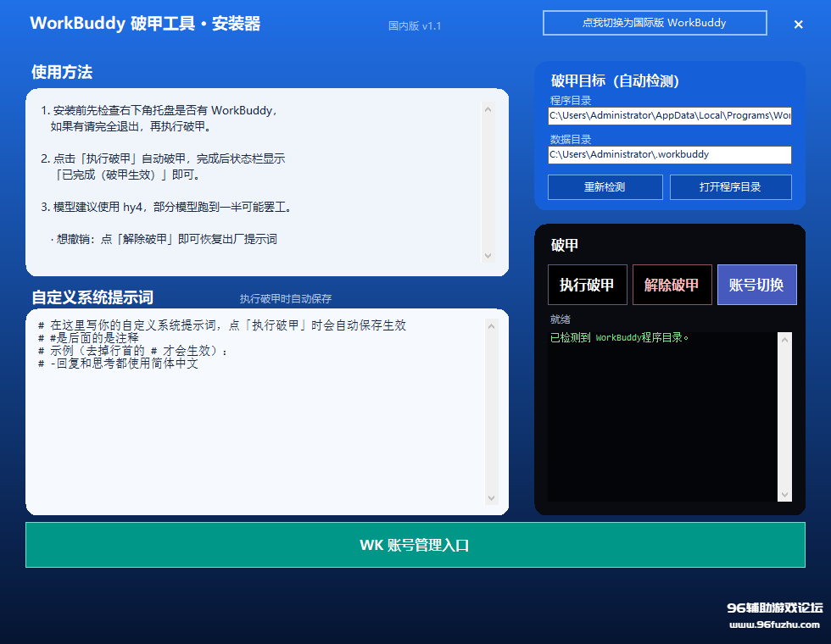Open 打开程序目录 button
The width and height of the screenshot is (831, 644).
tap(730, 187)
